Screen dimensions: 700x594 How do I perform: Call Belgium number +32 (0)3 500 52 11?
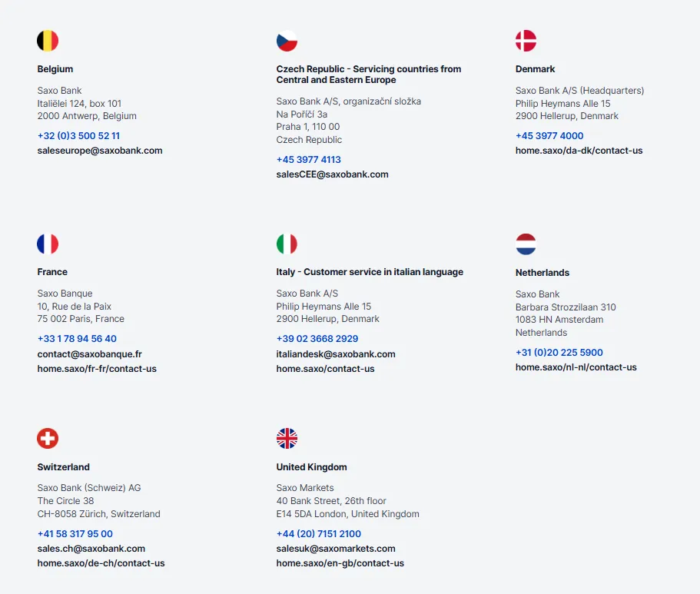[78, 136]
